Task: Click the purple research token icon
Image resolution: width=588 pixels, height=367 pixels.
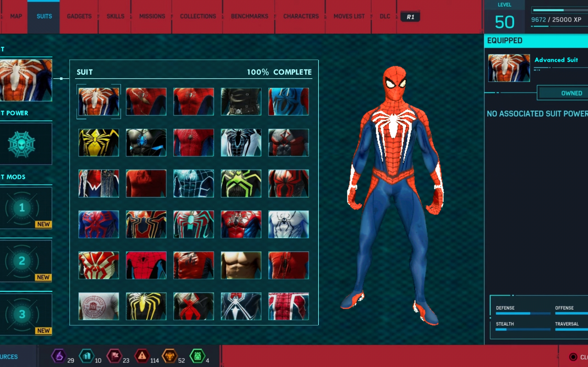Action: click(59, 356)
